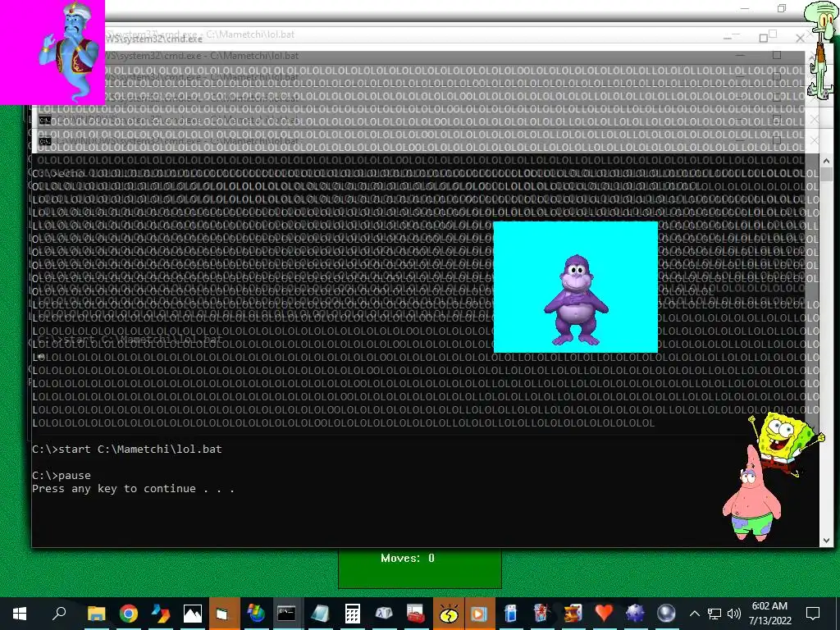
Task: Open the silver pinball orb taskbar icon
Action: click(x=666, y=614)
